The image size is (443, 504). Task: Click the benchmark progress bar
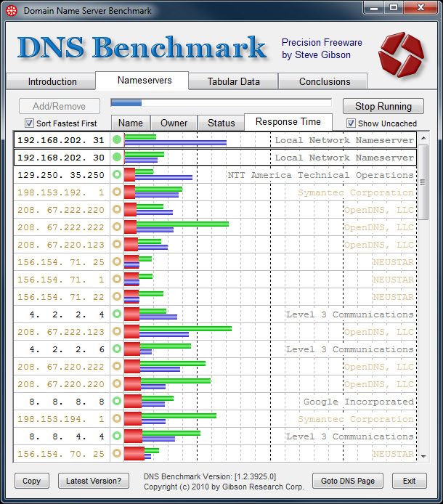pyautogui.click(x=221, y=102)
